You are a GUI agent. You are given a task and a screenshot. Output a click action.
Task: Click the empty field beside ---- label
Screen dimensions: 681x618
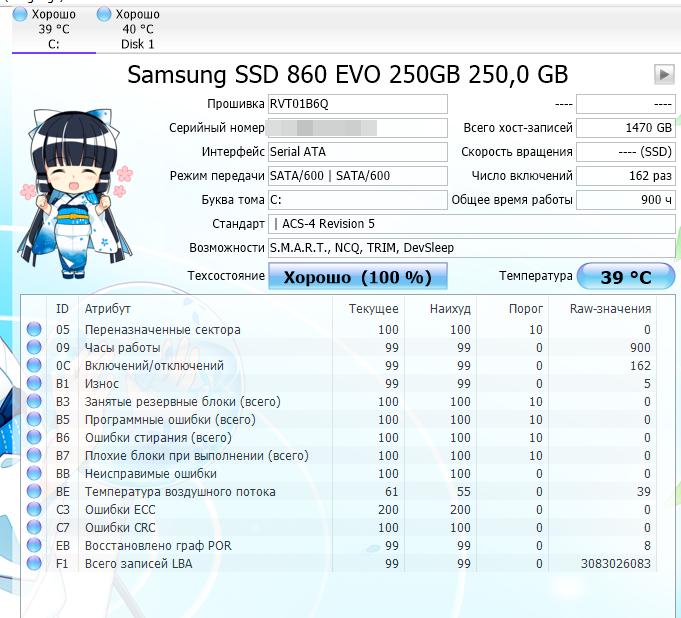(x=625, y=104)
